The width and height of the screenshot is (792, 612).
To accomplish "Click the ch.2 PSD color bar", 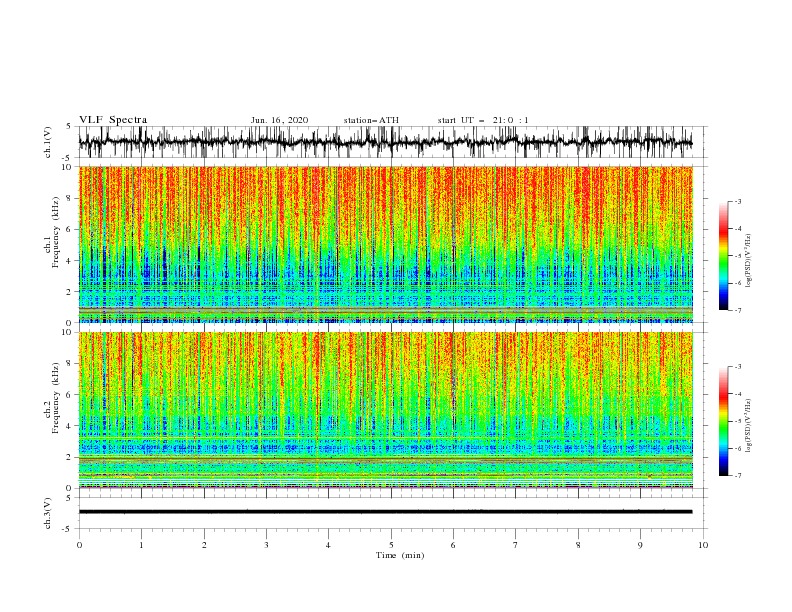I will pyautogui.click(x=723, y=421).
